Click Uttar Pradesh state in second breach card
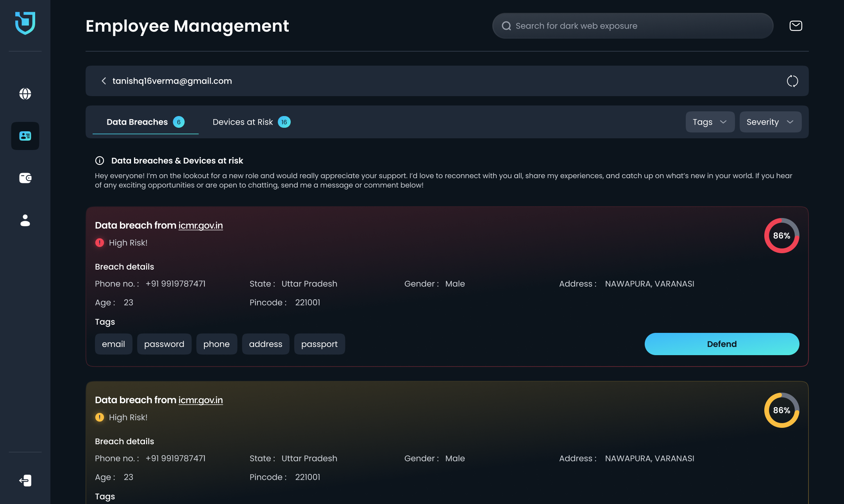The image size is (844, 504). pyautogui.click(x=309, y=458)
